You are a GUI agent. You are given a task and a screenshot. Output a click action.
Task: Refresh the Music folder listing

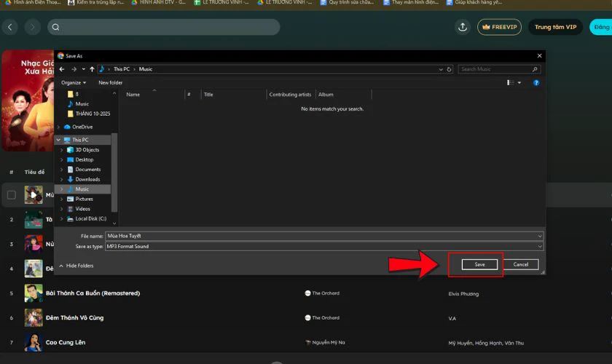(449, 69)
